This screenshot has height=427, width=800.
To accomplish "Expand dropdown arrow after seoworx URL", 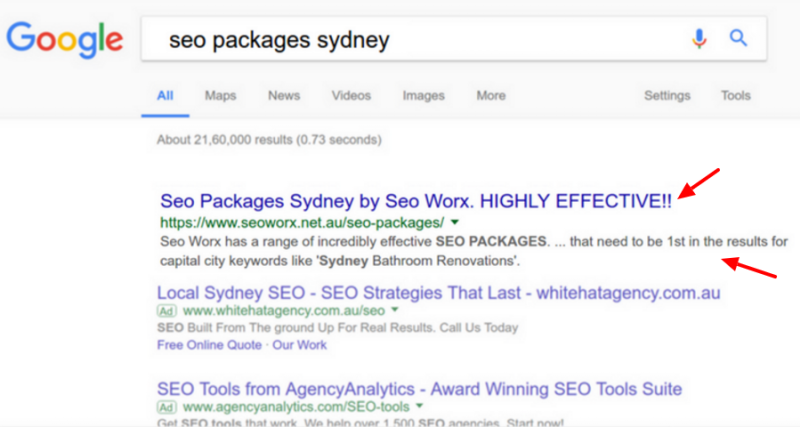I will coord(455,221).
